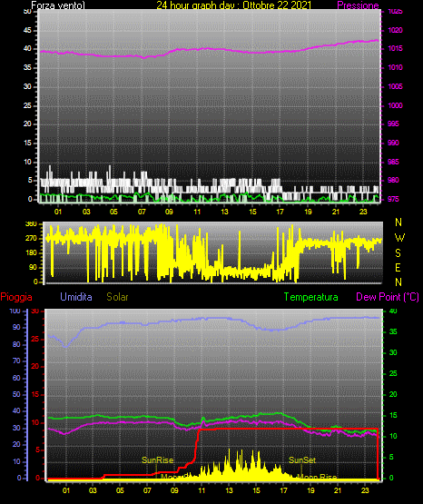This screenshot has height=504, width=423.
Task: Click the lowest 'N' compass label
Action: [398, 282]
